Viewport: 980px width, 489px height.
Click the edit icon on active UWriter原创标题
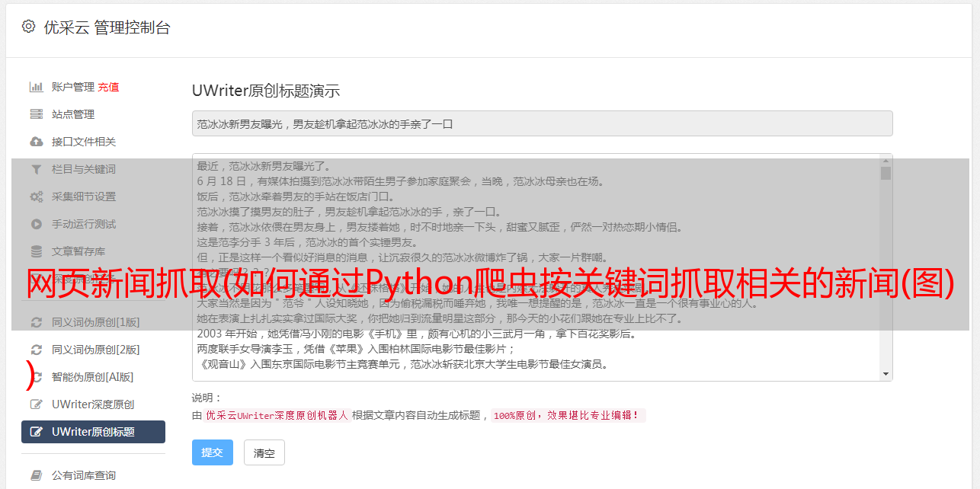[x=36, y=432]
